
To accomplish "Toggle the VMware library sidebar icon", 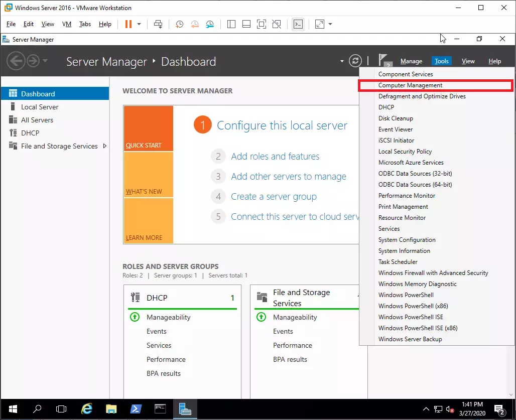I will pyautogui.click(x=231, y=24).
